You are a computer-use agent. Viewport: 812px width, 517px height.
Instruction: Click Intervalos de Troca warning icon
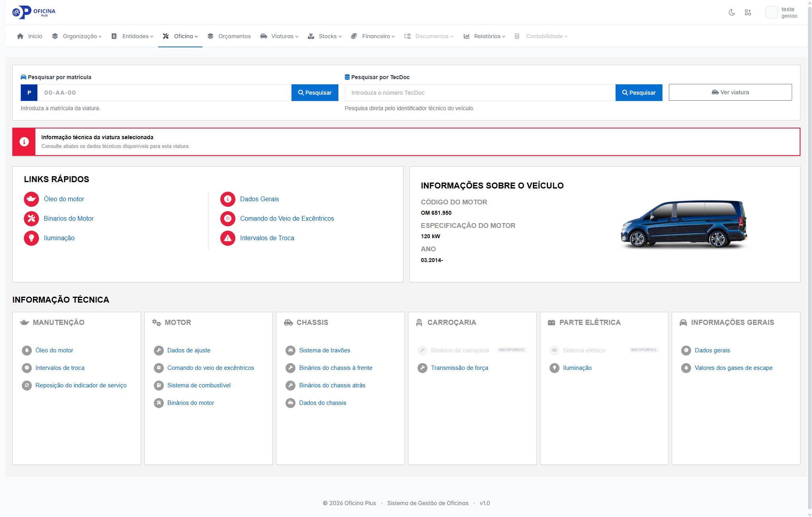228,238
